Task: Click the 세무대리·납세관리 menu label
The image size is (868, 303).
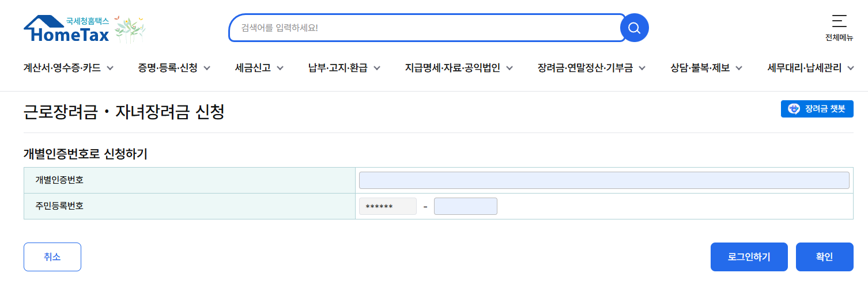Action: tap(805, 68)
